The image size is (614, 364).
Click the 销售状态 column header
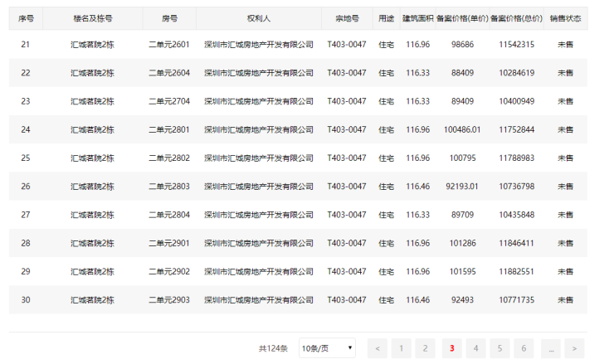(x=565, y=17)
